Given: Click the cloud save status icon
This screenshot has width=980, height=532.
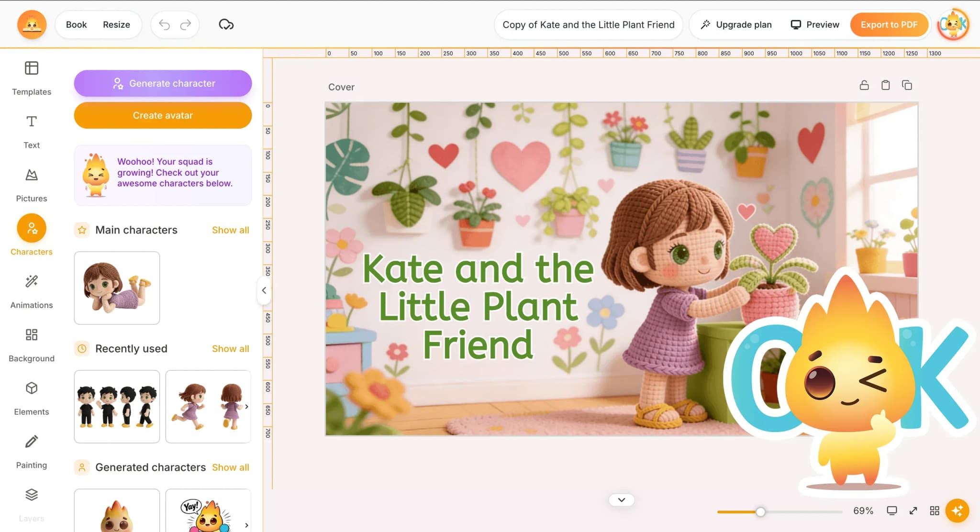Looking at the screenshot, I should point(226,24).
